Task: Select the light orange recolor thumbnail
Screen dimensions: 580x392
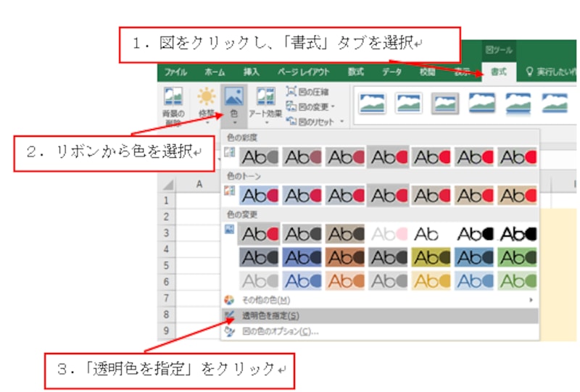Action: coord(345,281)
